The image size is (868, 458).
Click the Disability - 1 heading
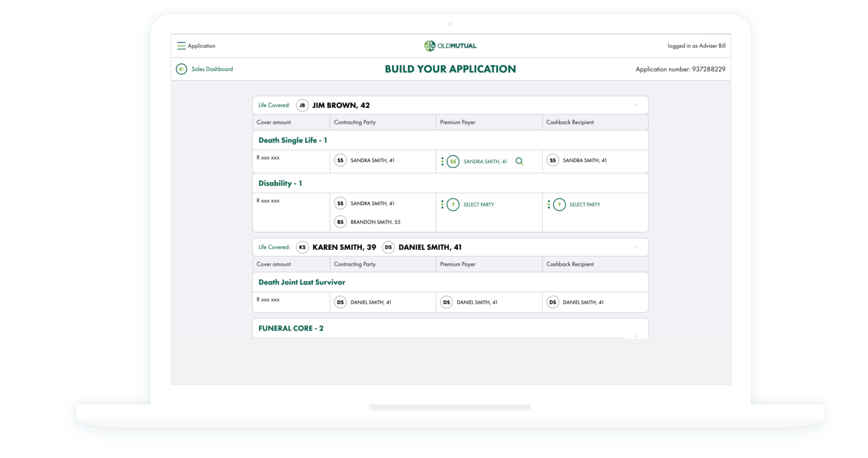pyautogui.click(x=280, y=183)
